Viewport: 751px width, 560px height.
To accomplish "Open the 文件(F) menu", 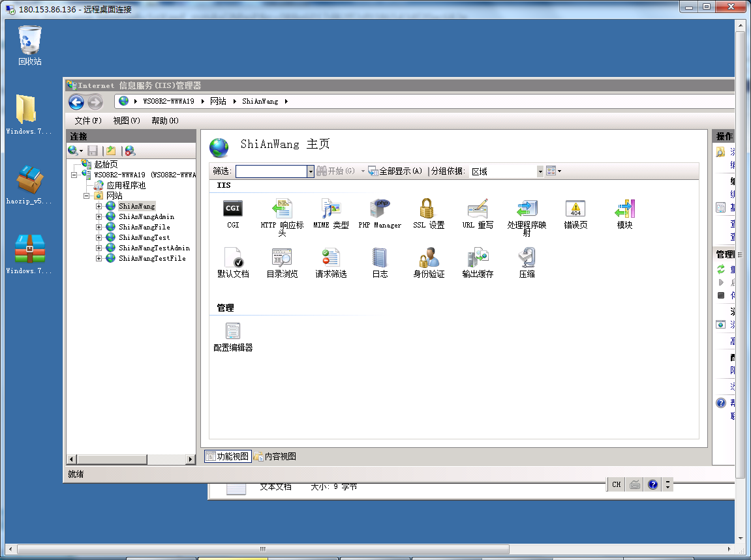I will 88,121.
